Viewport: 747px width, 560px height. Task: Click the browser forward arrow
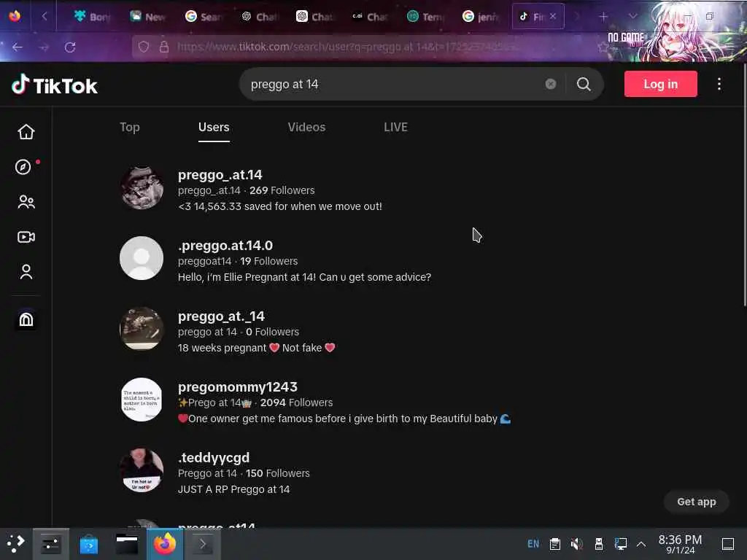[44, 47]
